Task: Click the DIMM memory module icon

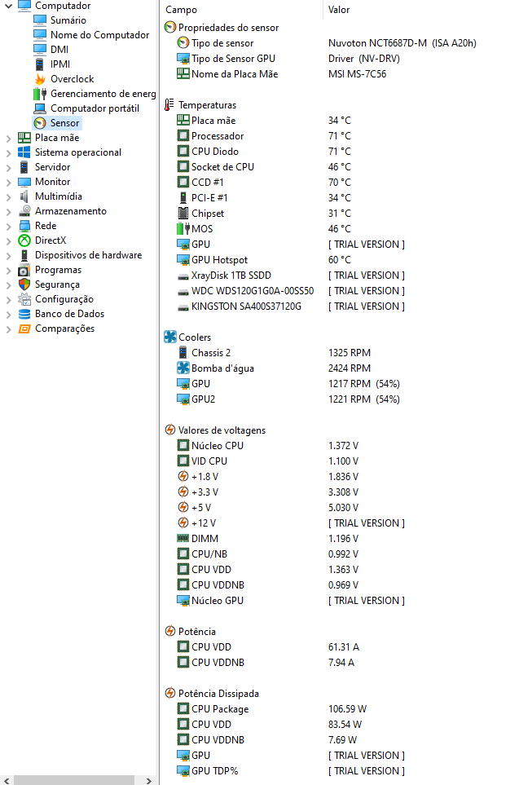Action: pyautogui.click(x=183, y=538)
